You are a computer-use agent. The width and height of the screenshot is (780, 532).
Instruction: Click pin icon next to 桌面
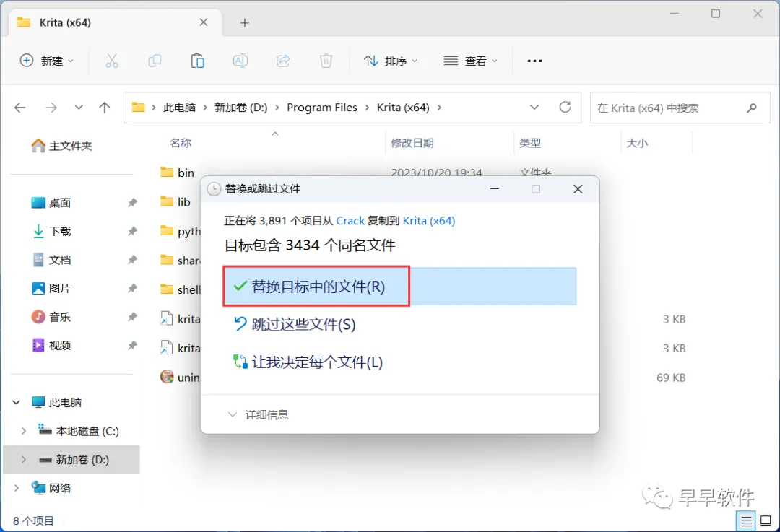[132, 202]
